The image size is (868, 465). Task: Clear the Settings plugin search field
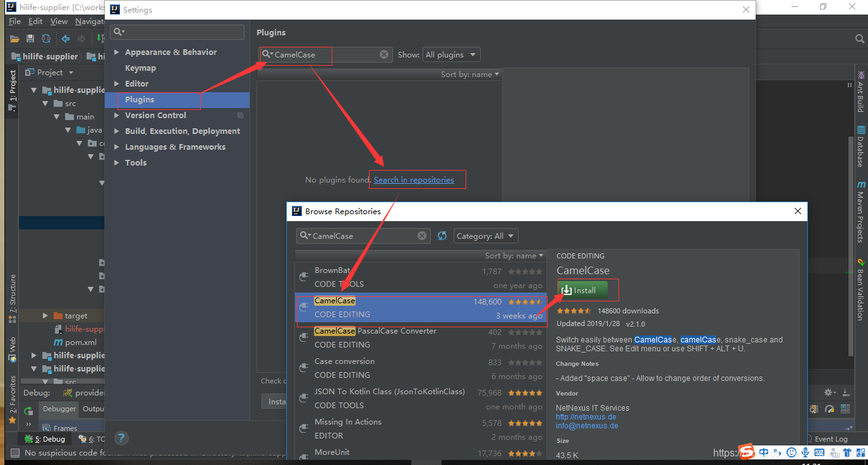coord(384,54)
